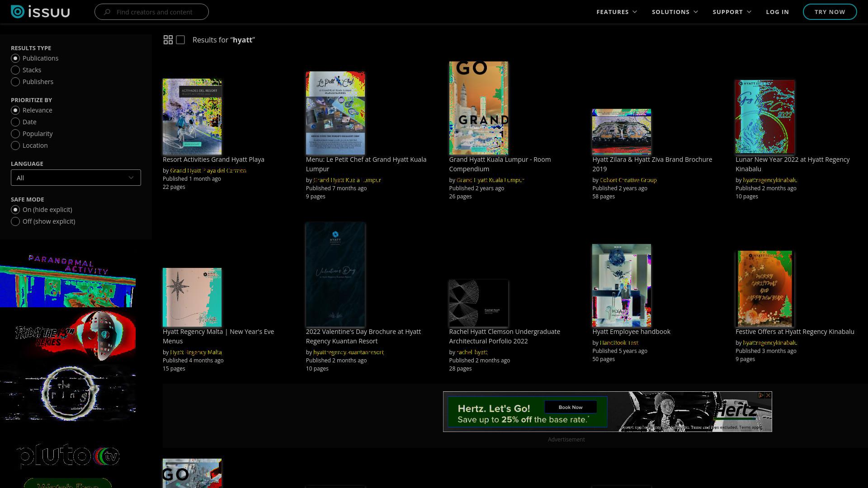This screenshot has height=488, width=868.
Task: Click Book Now in Hertz ad
Action: click(x=571, y=407)
